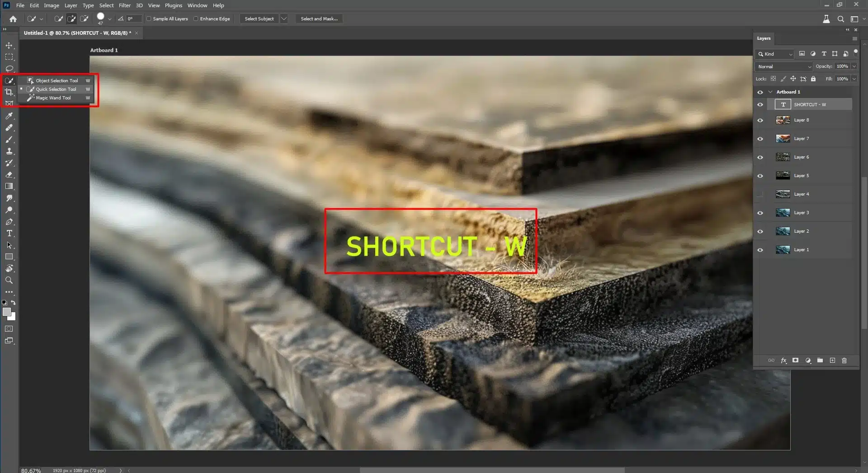Select the Eyedropper tool
Viewport: 868px width, 473px height.
tap(9, 116)
